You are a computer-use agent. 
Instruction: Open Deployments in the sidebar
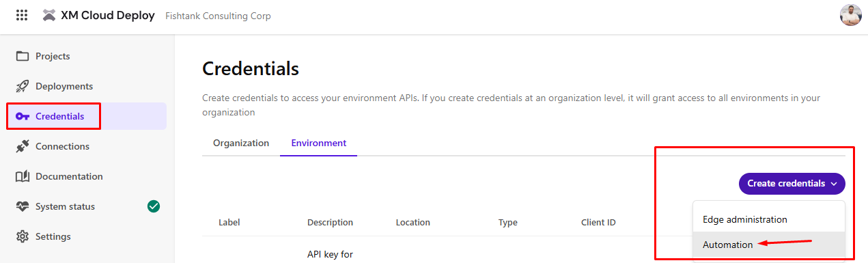[86, 86]
